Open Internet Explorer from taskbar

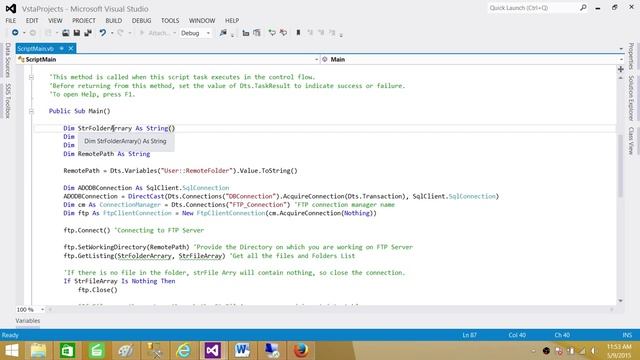(184, 351)
